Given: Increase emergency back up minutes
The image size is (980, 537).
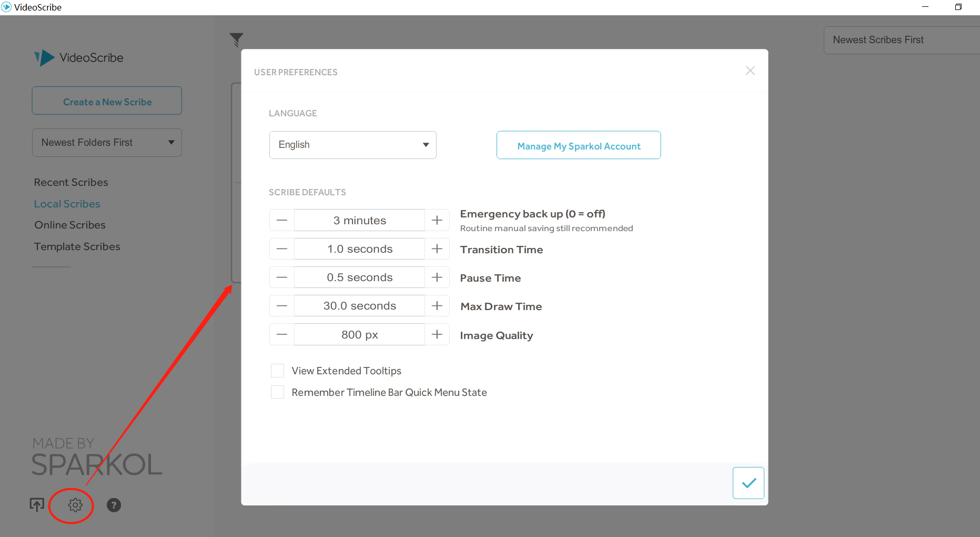Looking at the screenshot, I should pyautogui.click(x=437, y=221).
